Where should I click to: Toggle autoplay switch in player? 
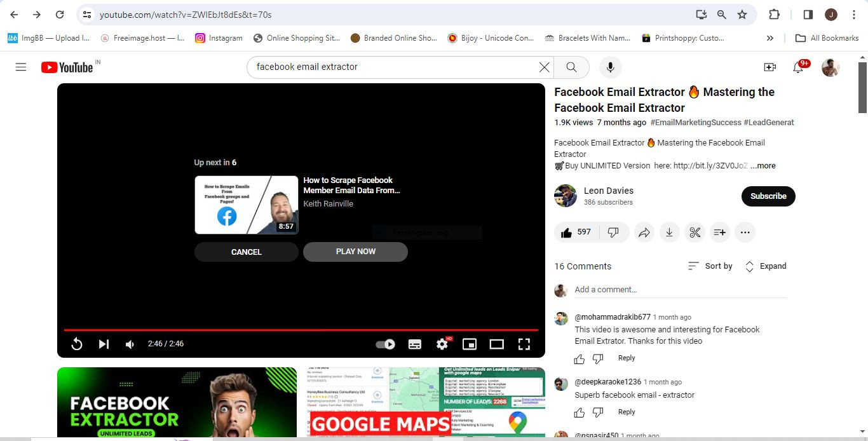click(385, 344)
